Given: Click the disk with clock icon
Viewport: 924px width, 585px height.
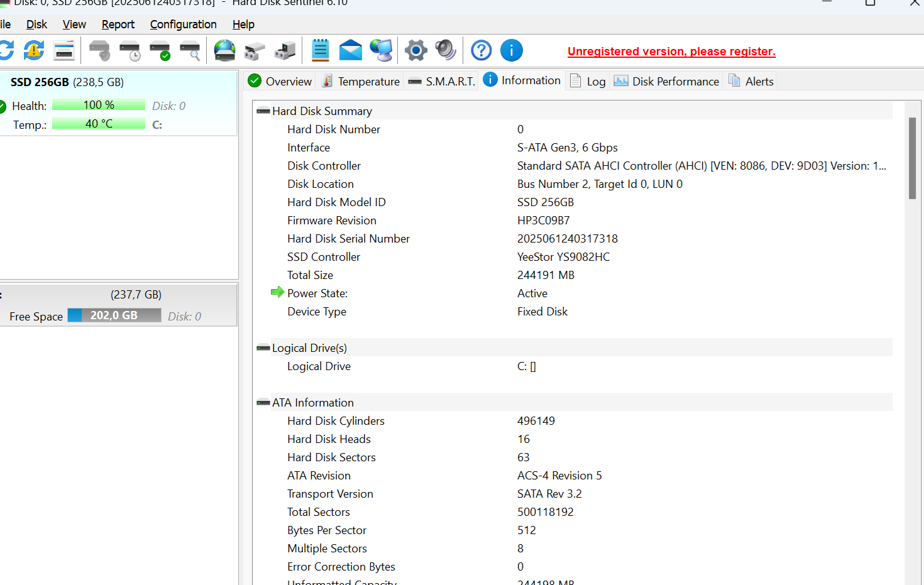Looking at the screenshot, I should pos(130,51).
